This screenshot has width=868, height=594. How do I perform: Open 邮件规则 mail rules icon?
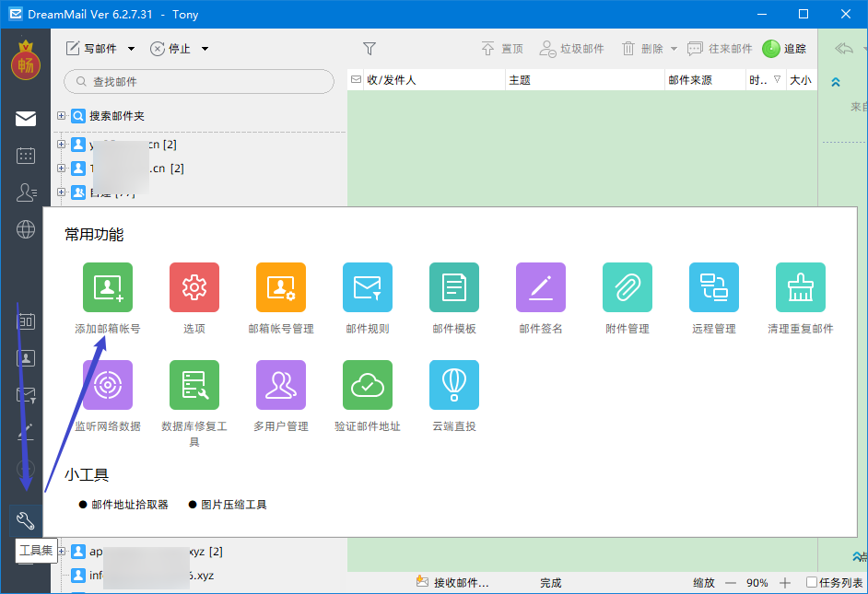(368, 287)
